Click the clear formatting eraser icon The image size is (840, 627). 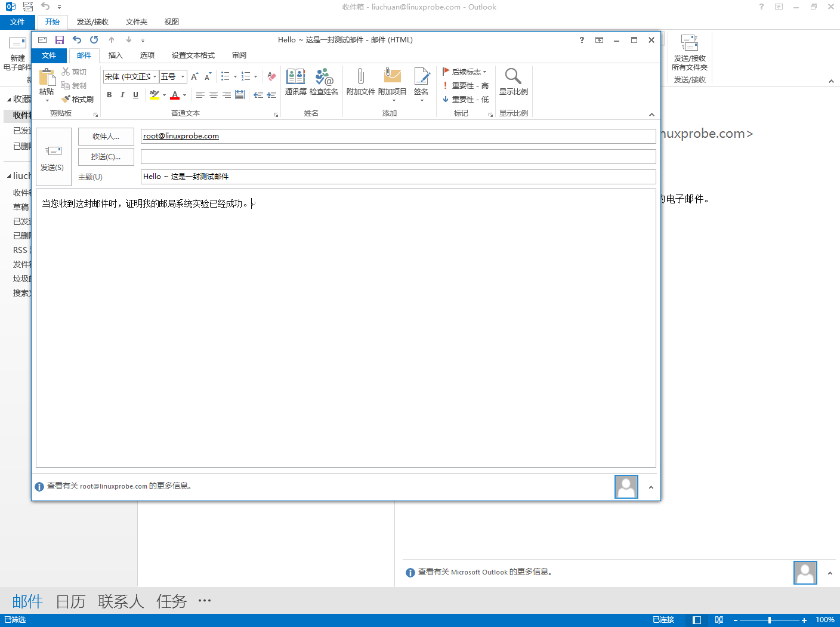point(271,76)
